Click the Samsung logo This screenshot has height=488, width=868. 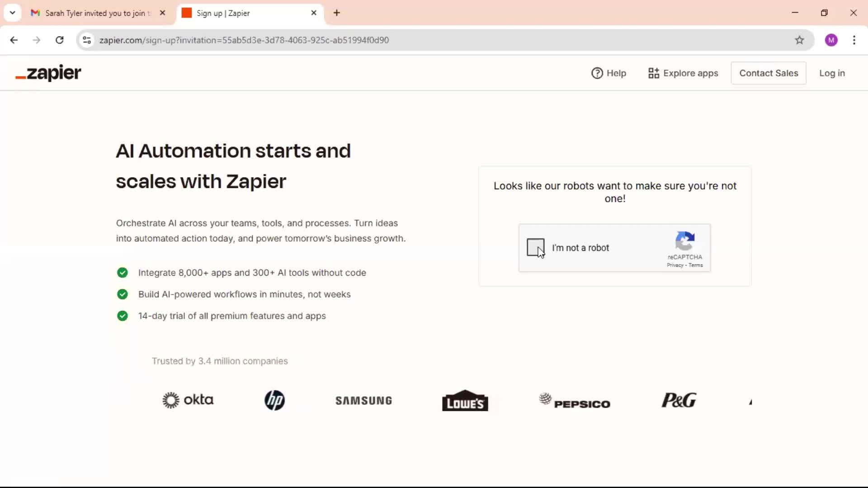pos(363,401)
